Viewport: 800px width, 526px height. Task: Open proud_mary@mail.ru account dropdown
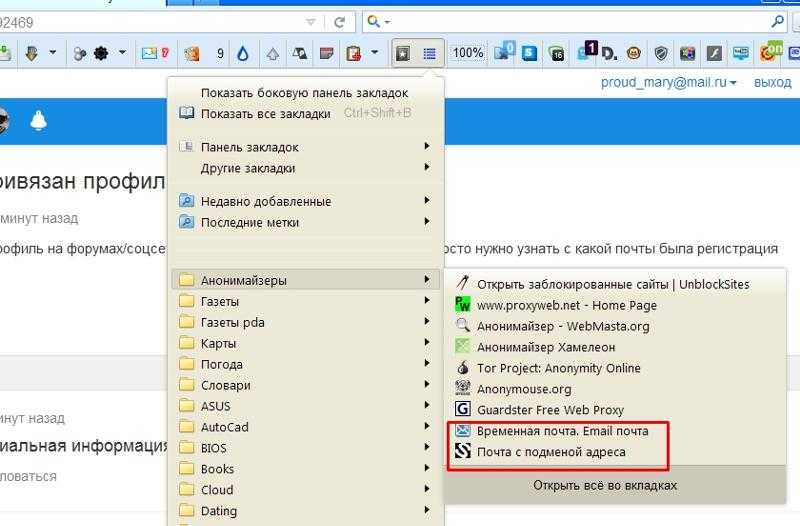pyautogui.click(x=668, y=82)
